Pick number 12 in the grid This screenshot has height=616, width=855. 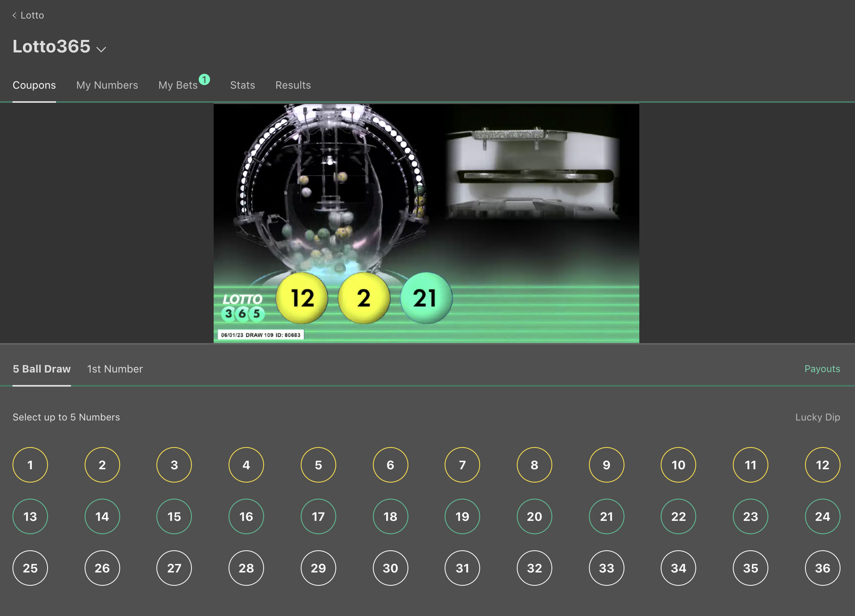pyautogui.click(x=822, y=465)
